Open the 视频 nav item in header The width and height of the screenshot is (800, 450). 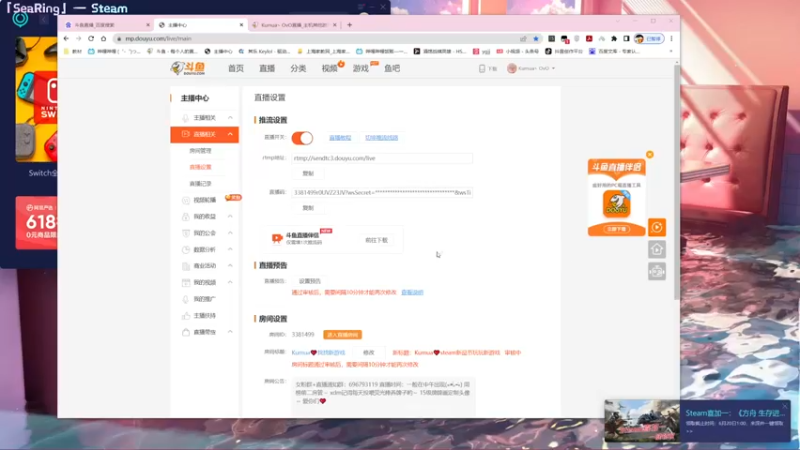[330, 68]
